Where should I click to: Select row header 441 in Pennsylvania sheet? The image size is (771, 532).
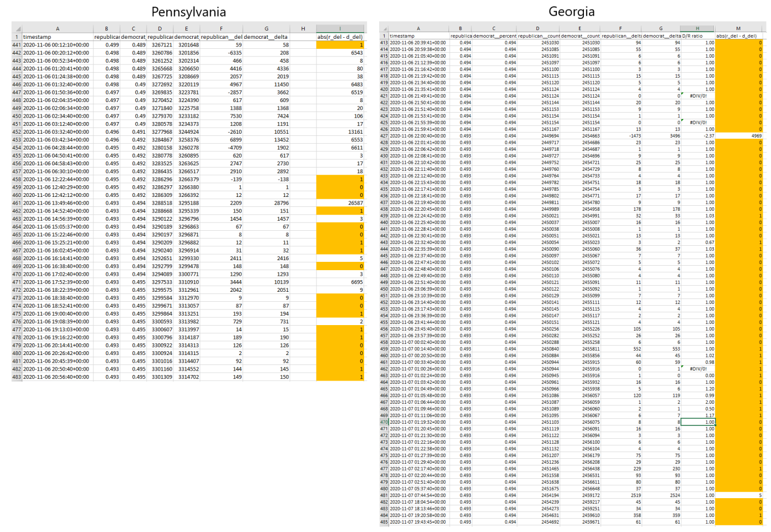coord(17,45)
